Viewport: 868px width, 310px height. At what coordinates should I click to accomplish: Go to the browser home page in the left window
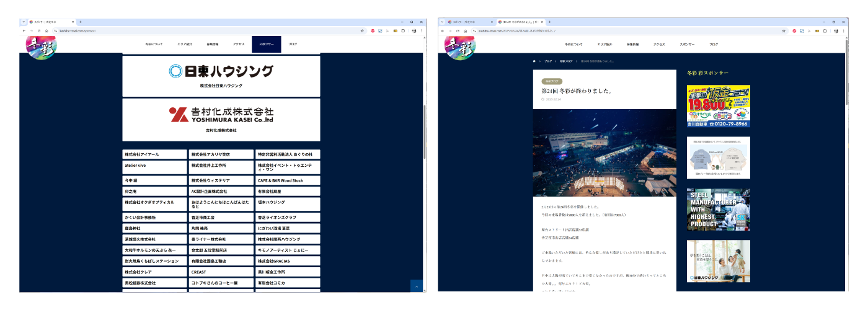(x=46, y=30)
